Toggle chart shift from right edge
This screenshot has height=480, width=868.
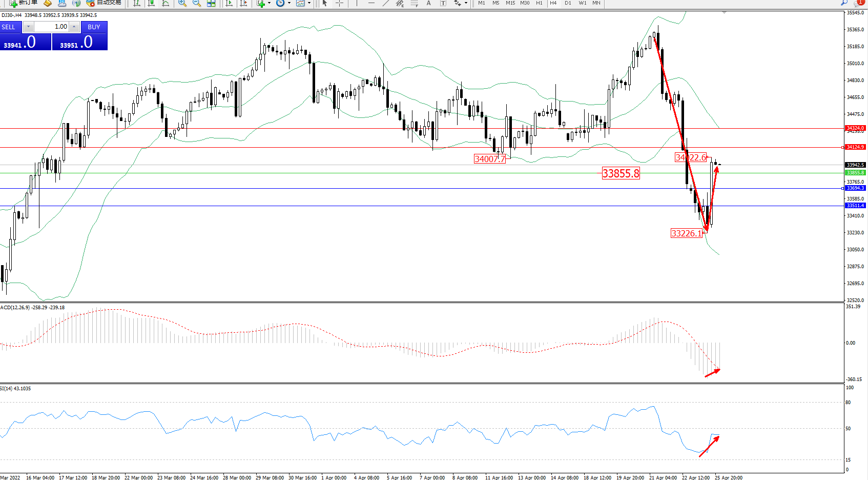tap(243, 3)
